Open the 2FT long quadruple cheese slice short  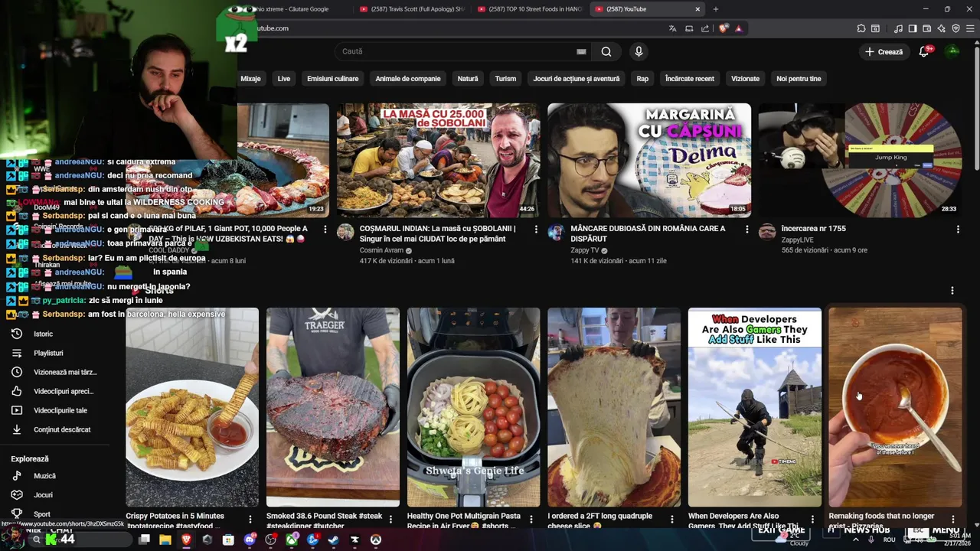pyautogui.click(x=614, y=407)
